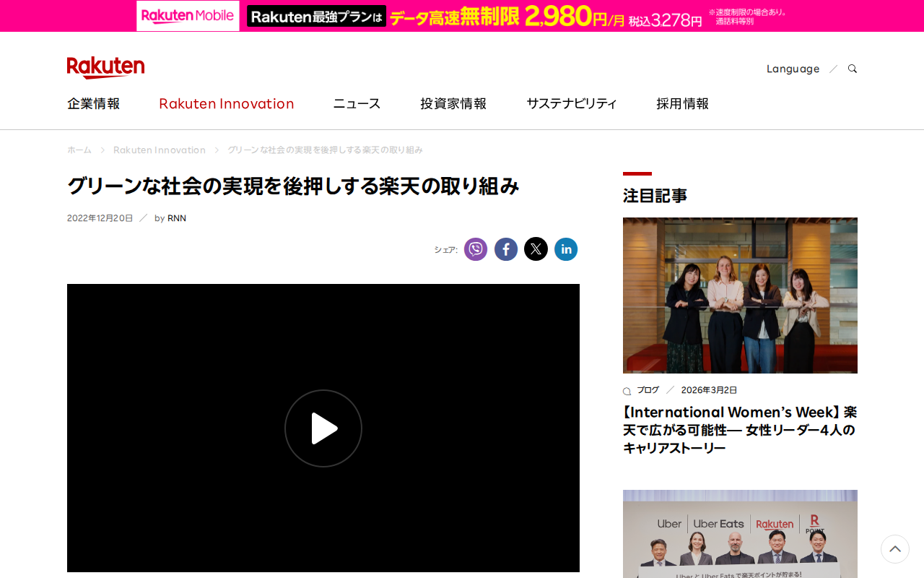Select 企業情報 in the navigation
This screenshot has height=578, width=924.
pos(93,103)
